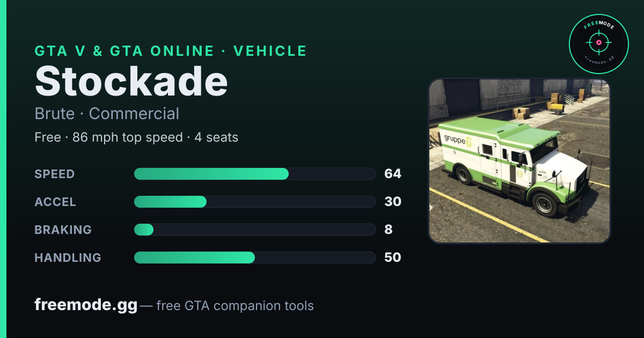The width and height of the screenshot is (644, 338).
Task: Click the pink center dot in logo
Action: point(598,42)
